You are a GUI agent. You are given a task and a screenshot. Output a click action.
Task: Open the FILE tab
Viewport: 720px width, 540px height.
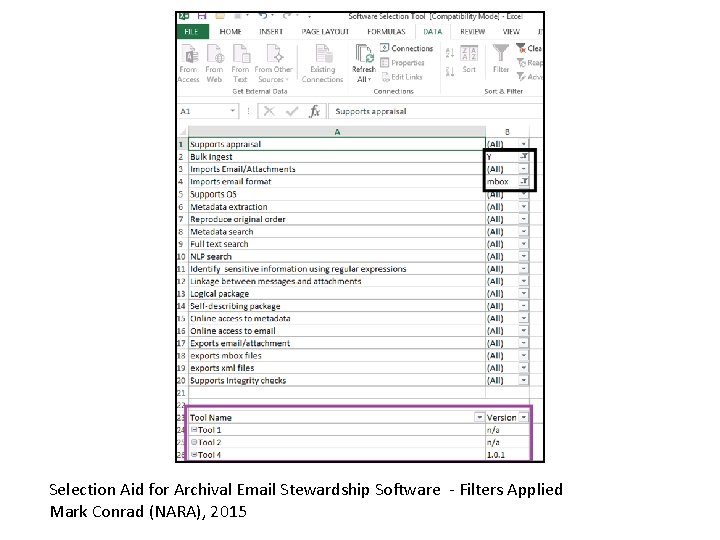coord(192,32)
